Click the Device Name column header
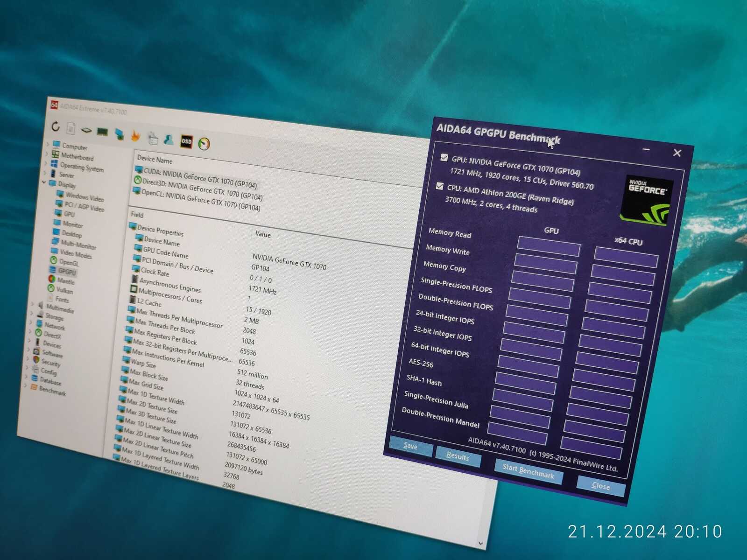Viewport: 747px width, 560px height. pos(155,160)
